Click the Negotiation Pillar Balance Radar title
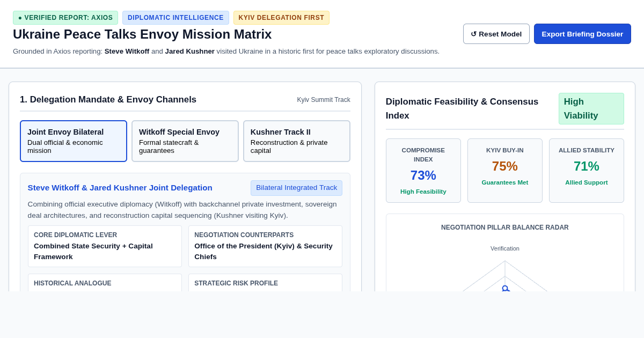The height and width of the screenshot is (338, 644). pos(505,227)
